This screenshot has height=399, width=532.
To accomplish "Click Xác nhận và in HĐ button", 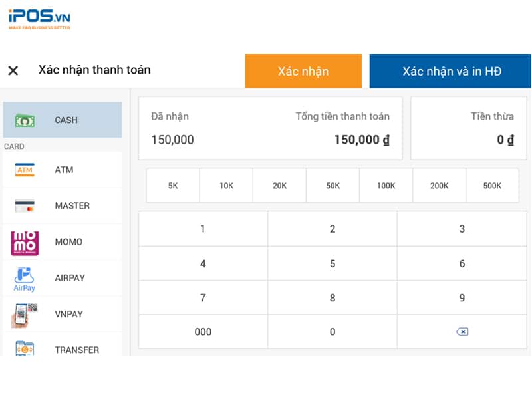I will (x=451, y=71).
